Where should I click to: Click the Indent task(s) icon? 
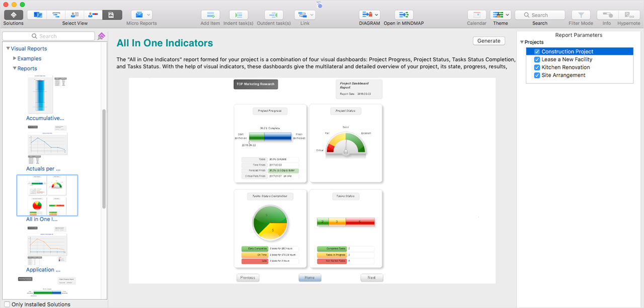point(238,15)
